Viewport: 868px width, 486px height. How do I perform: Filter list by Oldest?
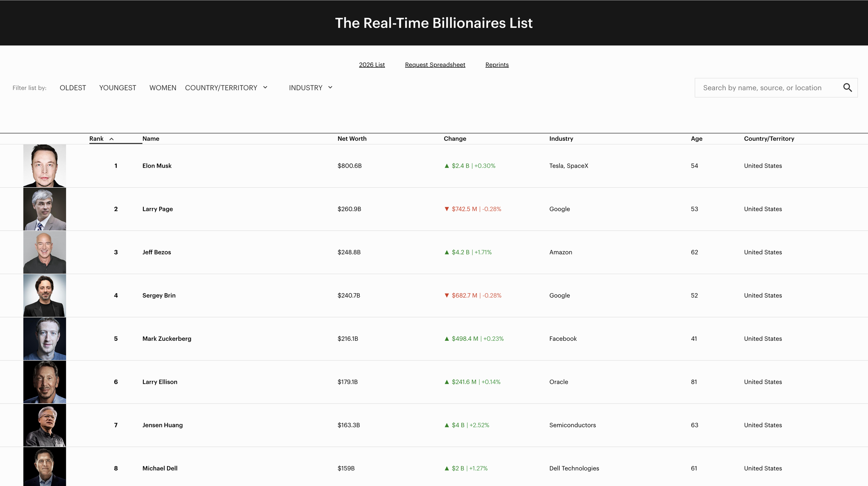click(73, 88)
